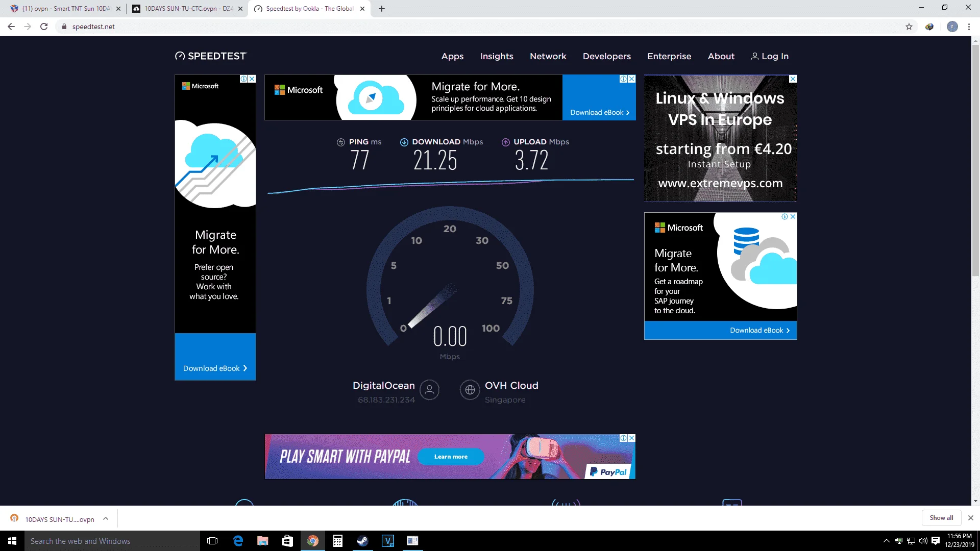The height and width of the screenshot is (551, 980).
Task: Click the PING ms icon
Action: click(x=341, y=142)
